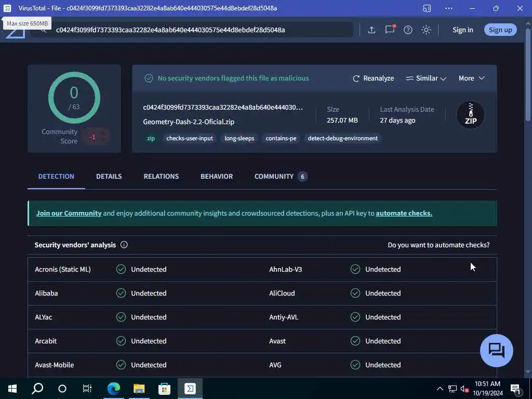Click the contains-pe tag

281,138
